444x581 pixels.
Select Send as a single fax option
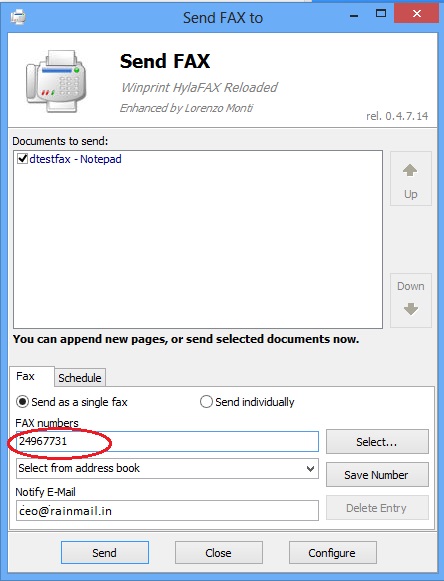(x=22, y=402)
